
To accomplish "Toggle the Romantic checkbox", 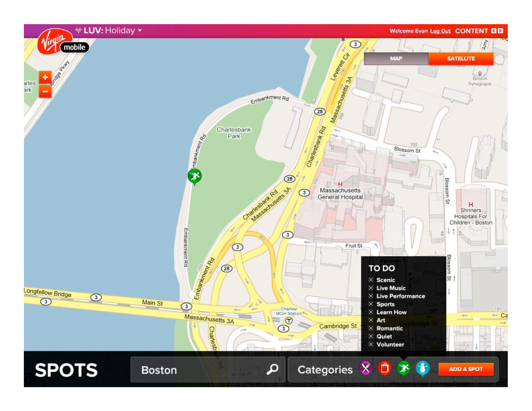I will (x=371, y=328).
